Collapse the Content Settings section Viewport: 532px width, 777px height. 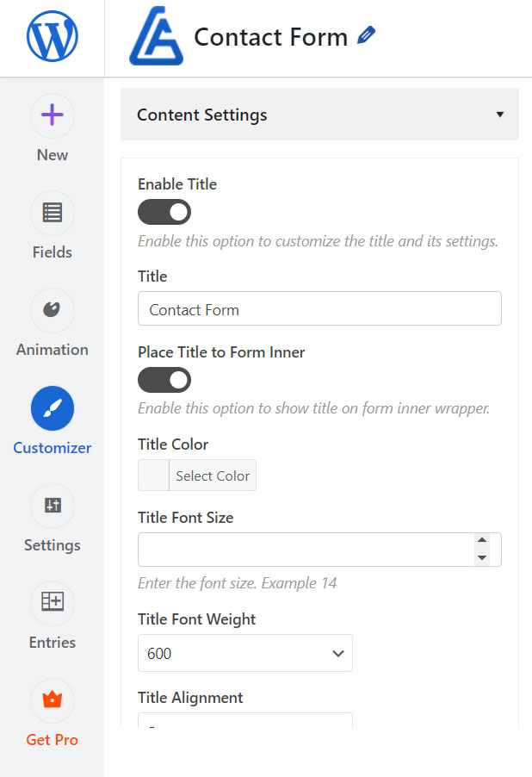pos(500,114)
